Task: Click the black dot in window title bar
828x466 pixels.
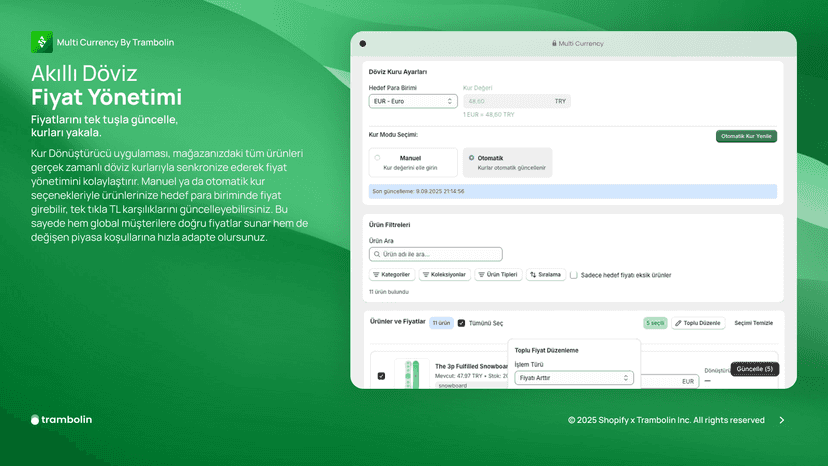Action: [x=363, y=44]
